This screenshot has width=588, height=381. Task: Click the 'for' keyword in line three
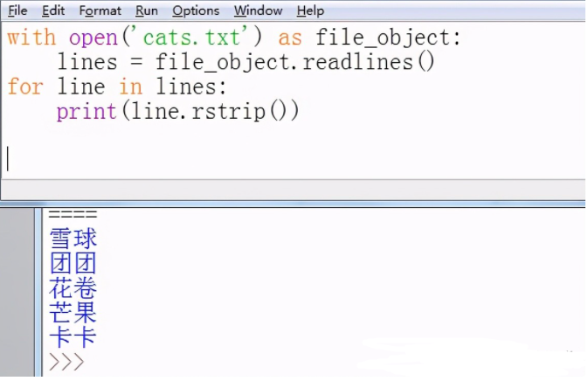tap(25, 87)
